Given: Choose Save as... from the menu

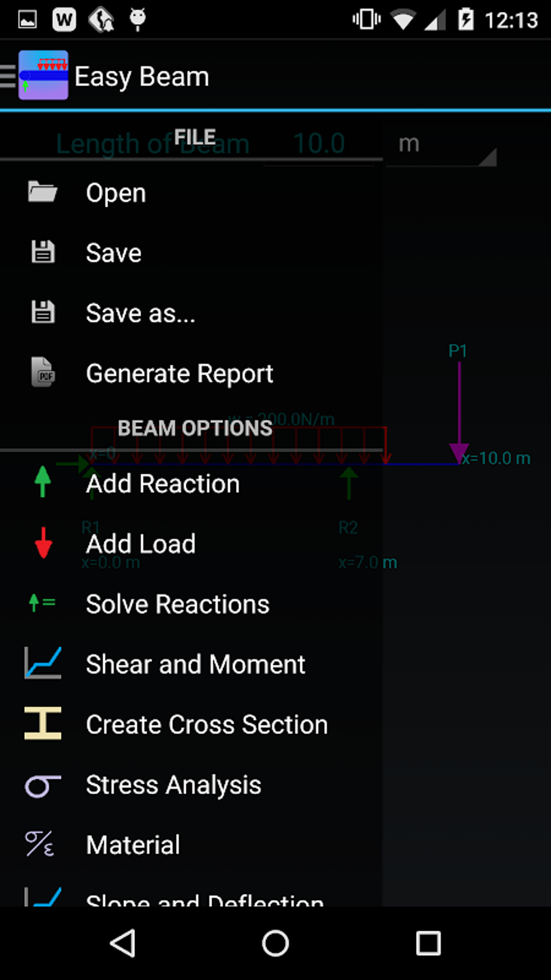Looking at the screenshot, I should point(140,312).
